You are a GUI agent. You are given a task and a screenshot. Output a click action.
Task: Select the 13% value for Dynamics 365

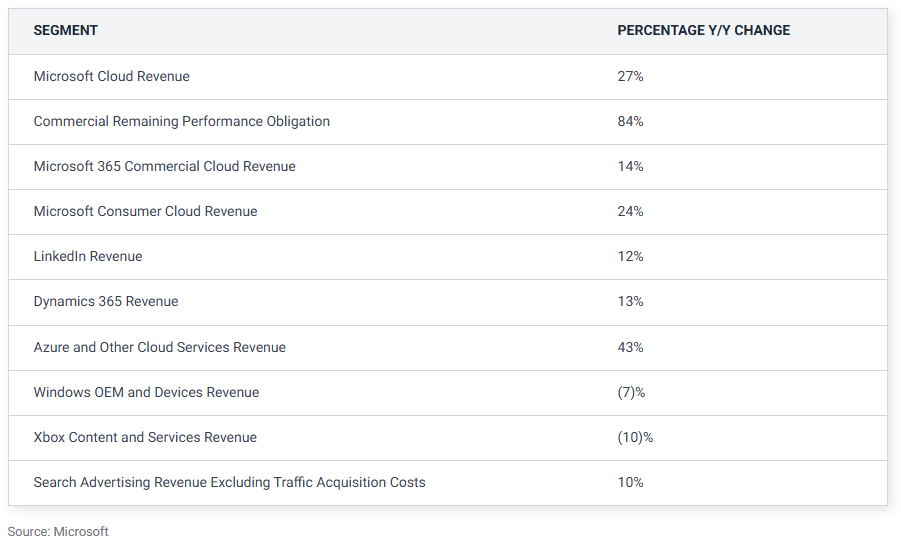click(630, 302)
